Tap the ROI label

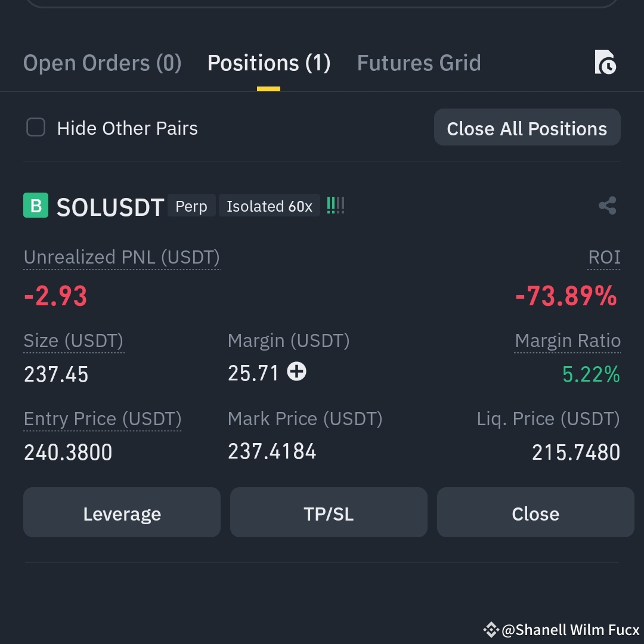[604, 258]
